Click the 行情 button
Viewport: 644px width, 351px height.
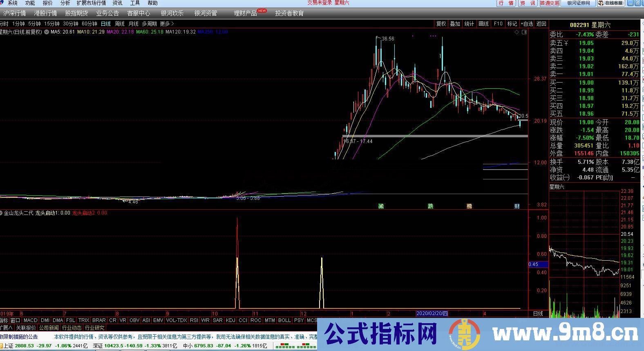tap(506, 3)
